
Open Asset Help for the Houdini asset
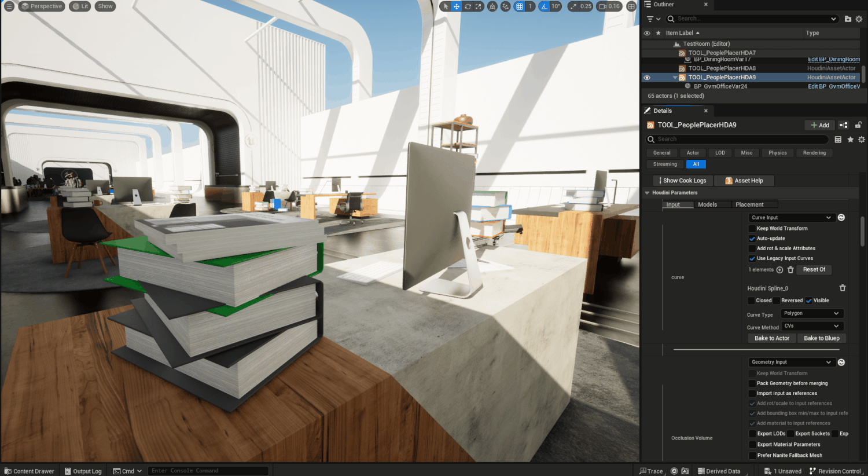(744, 180)
